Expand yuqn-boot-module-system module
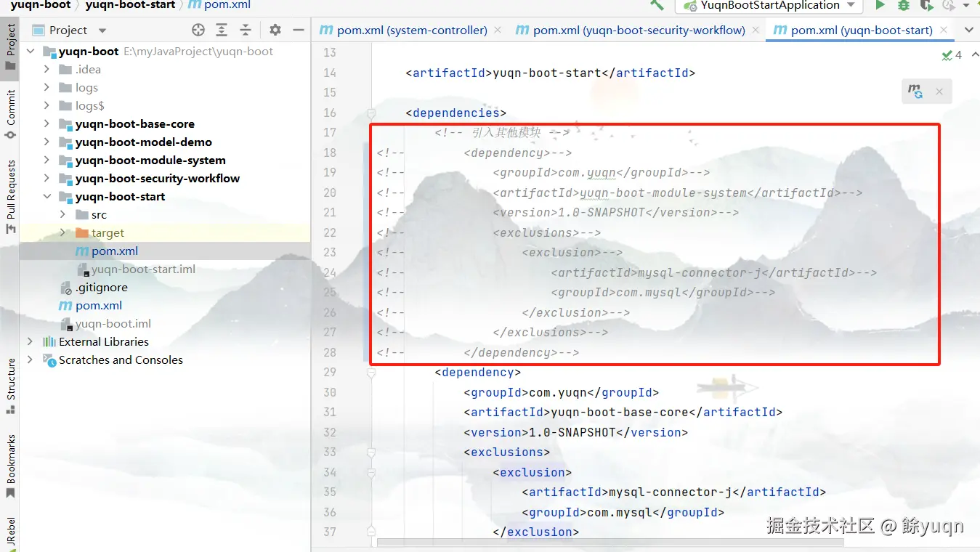Viewport: 980px width, 552px height. 46,161
